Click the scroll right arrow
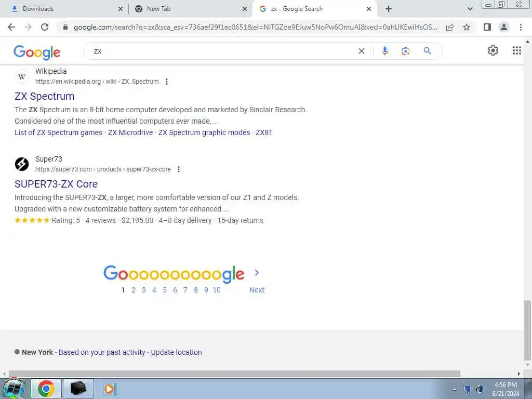This screenshot has width=532, height=399. (519, 374)
